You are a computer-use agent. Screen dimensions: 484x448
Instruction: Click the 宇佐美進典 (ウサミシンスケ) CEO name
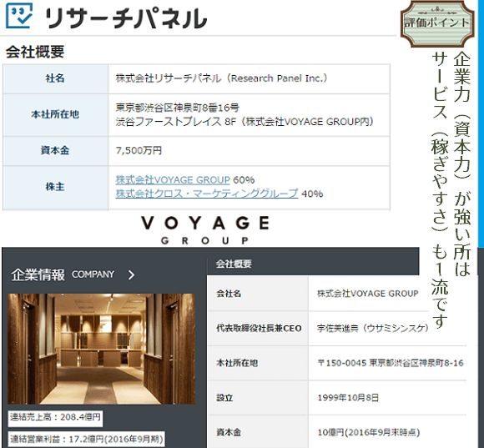(x=372, y=329)
